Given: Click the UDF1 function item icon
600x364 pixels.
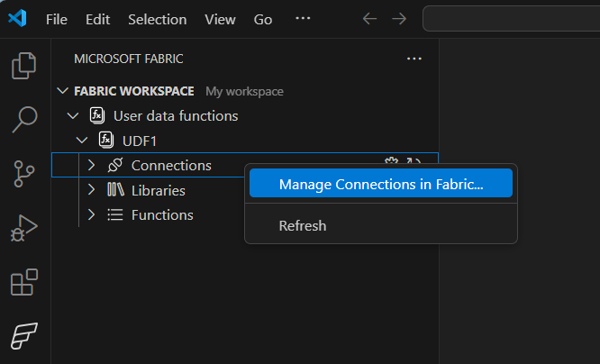Looking at the screenshot, I should tap(105, 141).
